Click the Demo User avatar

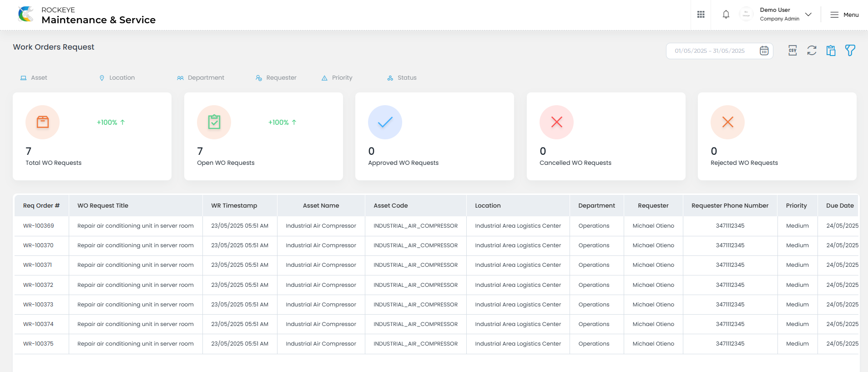coord(746,15)
